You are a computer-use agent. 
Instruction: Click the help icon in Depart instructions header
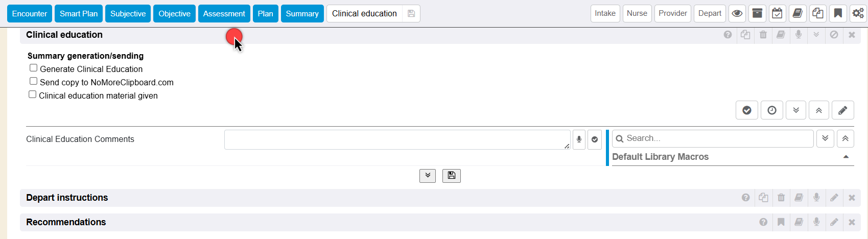pos(745,198)
